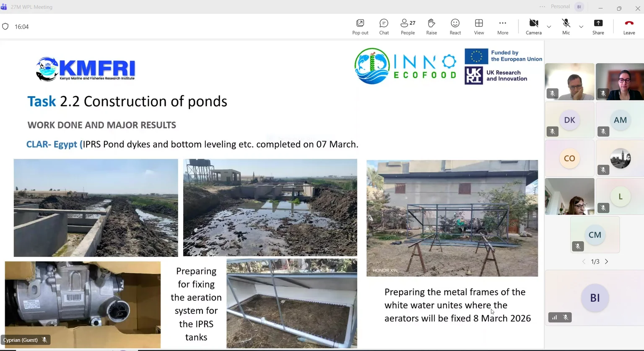The width and height of the screenshot is (644, 351).
Task: Click the BI self-view avatar tile
Action: point(595,298)
